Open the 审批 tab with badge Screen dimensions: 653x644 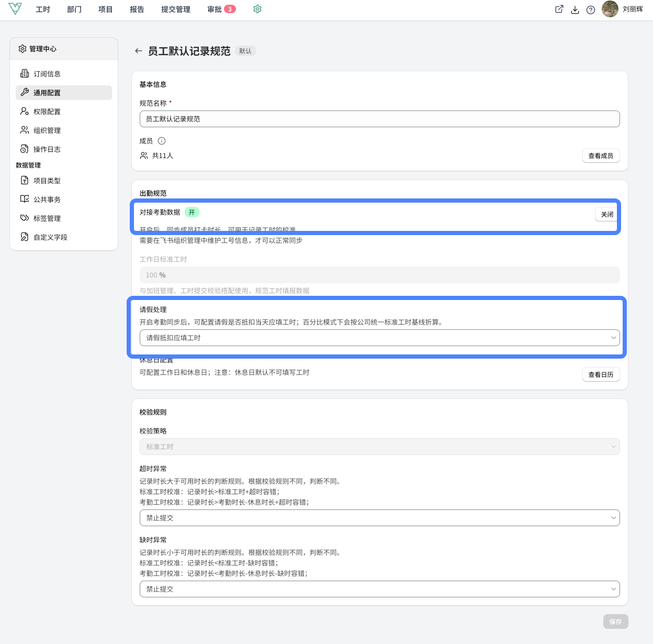(x=221, y=9)
